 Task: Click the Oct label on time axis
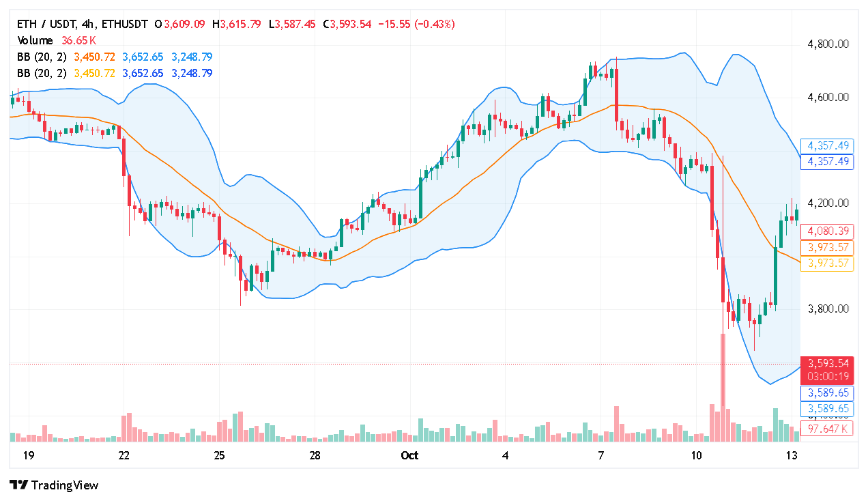pyautogui.click(x=409, y=455)
